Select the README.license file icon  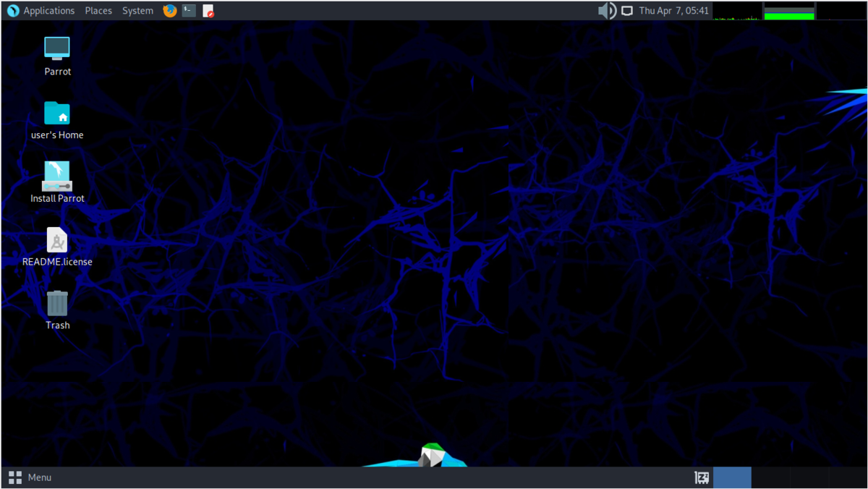point(57,247)
